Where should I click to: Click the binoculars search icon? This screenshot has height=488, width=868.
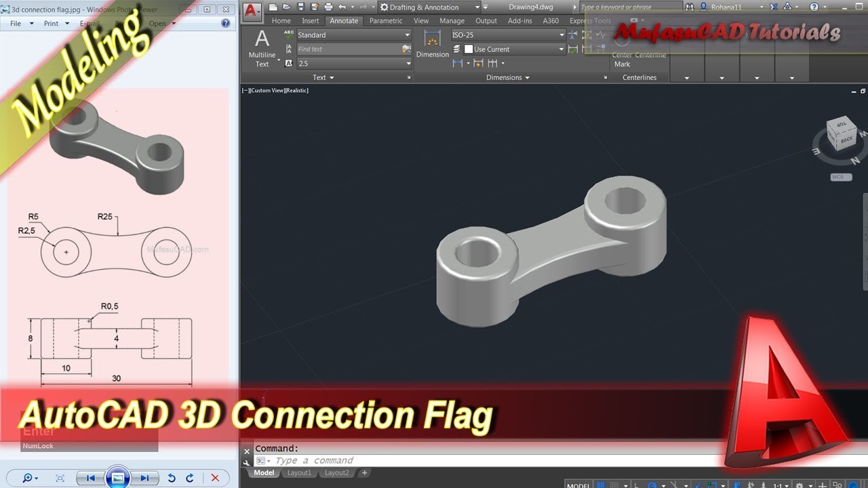[x=690, y=7]
